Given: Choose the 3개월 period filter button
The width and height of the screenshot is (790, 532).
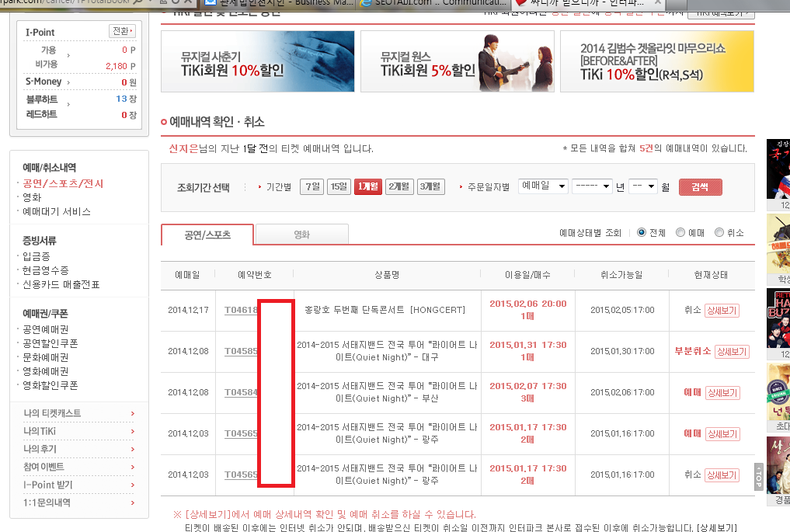Looking at the screenshot, I should click(x=430, y=186).
